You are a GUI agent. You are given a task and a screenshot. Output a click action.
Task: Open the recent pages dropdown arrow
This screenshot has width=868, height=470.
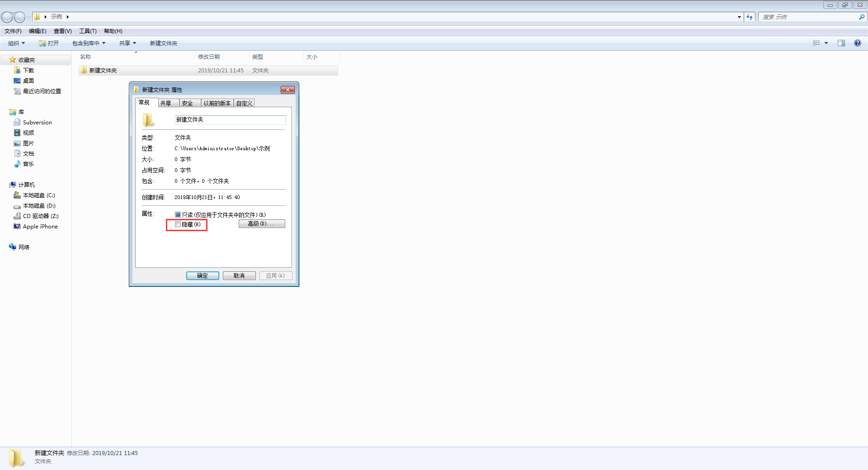(x=28, y=17)
